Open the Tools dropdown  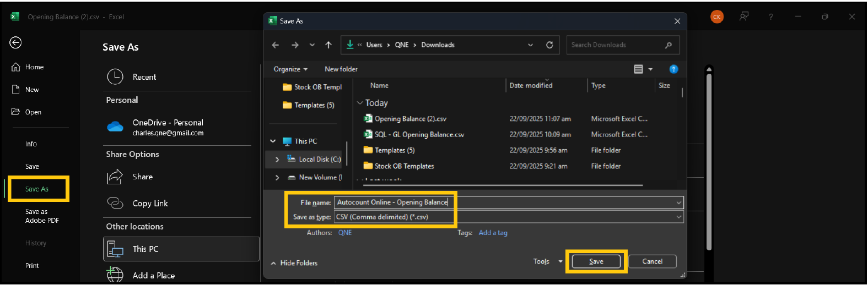tap(548, 262)
